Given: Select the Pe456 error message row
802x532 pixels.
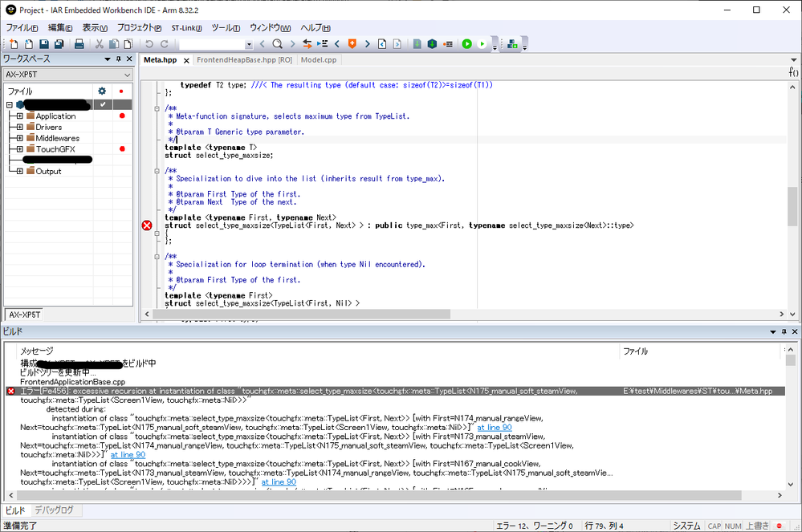Looking at the screenshot, I should click(x=395, y=391).
